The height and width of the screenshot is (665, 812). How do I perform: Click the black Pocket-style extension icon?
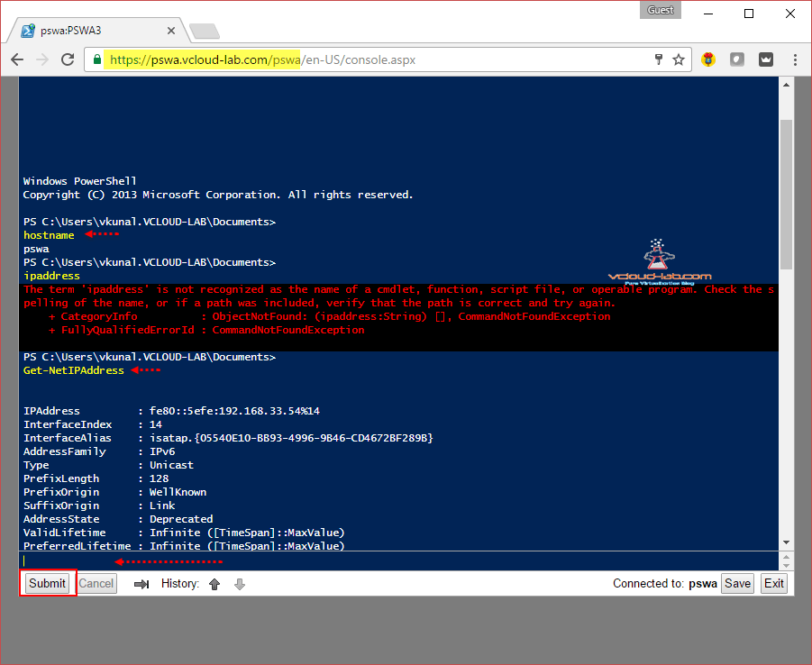(766, 59)
